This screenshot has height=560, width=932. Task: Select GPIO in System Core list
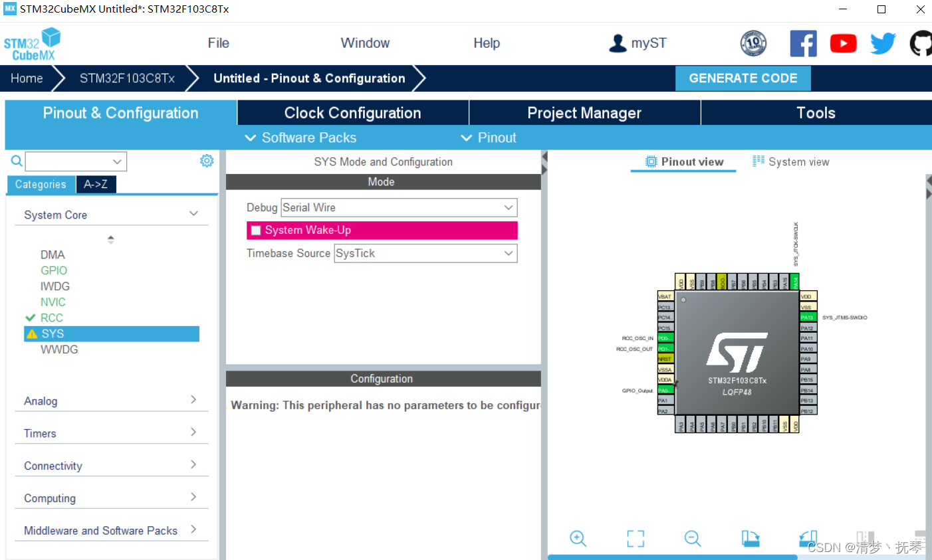(54, 270)
